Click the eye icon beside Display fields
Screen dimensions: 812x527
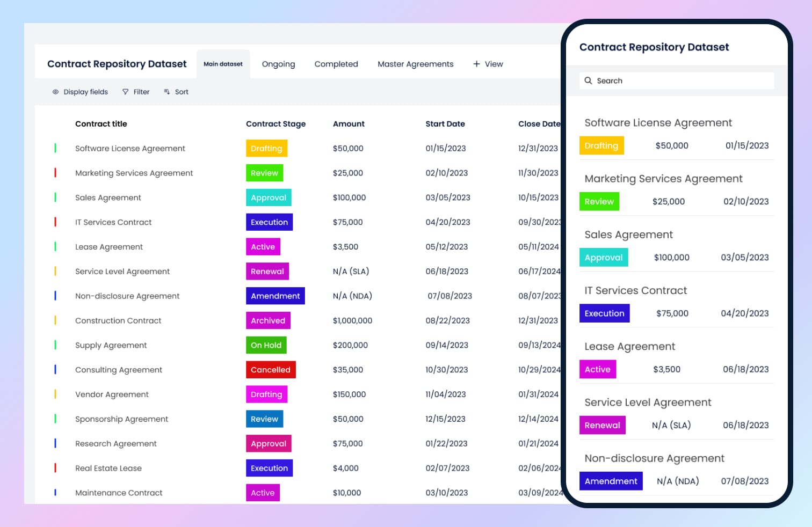tap(55, 92)
